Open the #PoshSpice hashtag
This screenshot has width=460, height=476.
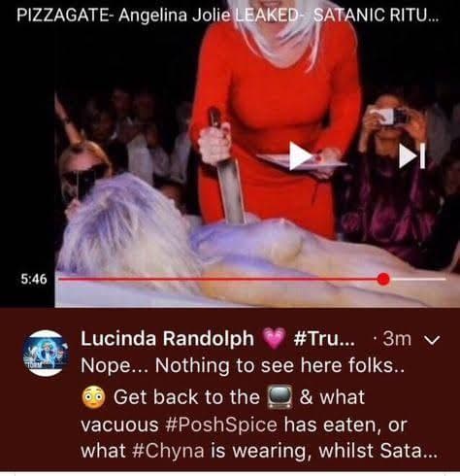pos(221,425)
